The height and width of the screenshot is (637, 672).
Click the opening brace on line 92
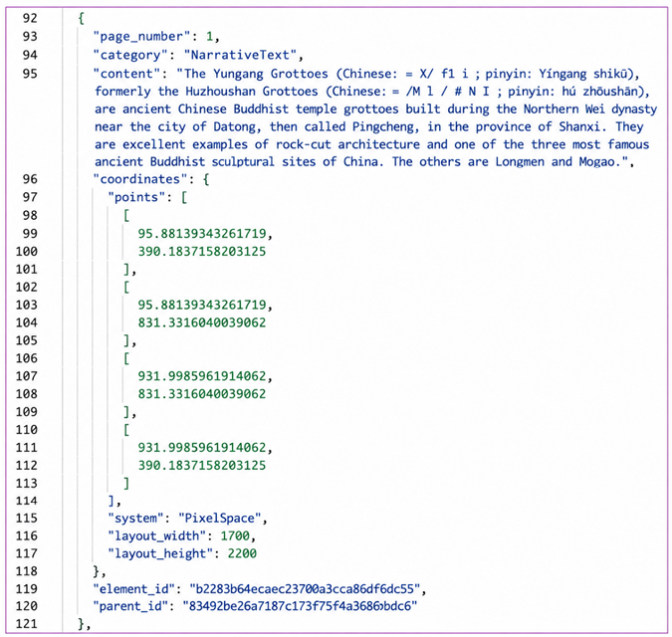click(81, 19)
